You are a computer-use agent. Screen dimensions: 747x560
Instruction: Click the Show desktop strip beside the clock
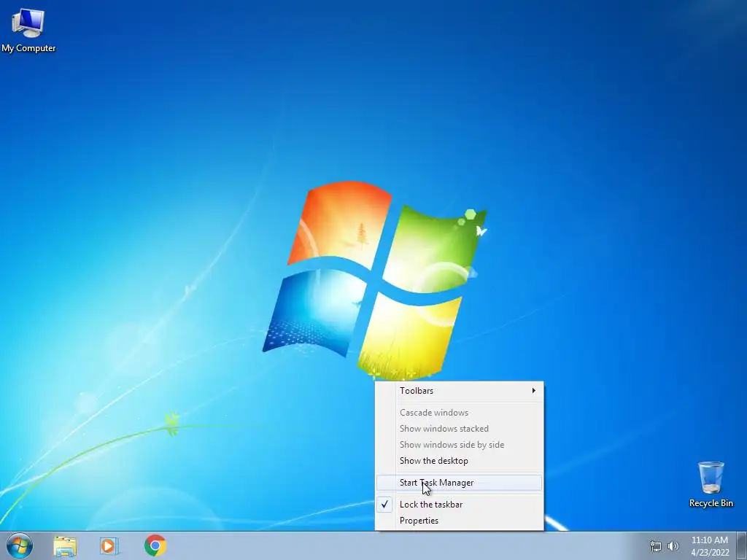742,545
